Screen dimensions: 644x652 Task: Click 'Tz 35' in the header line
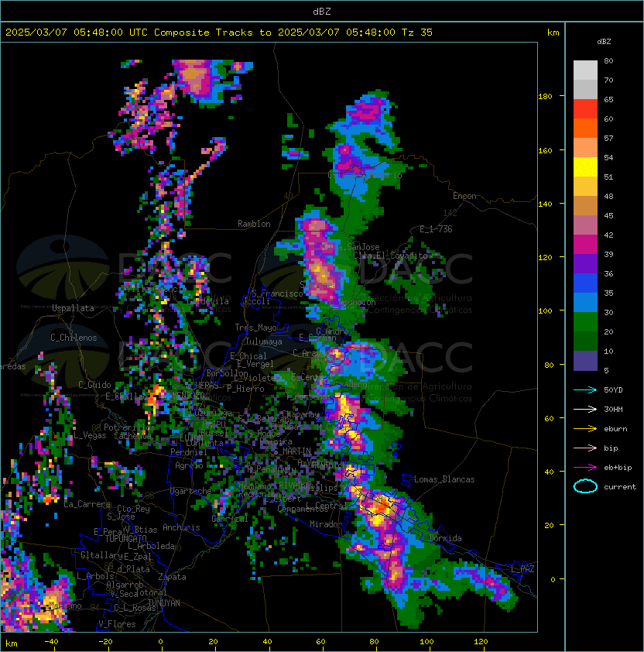click(417, 33)
